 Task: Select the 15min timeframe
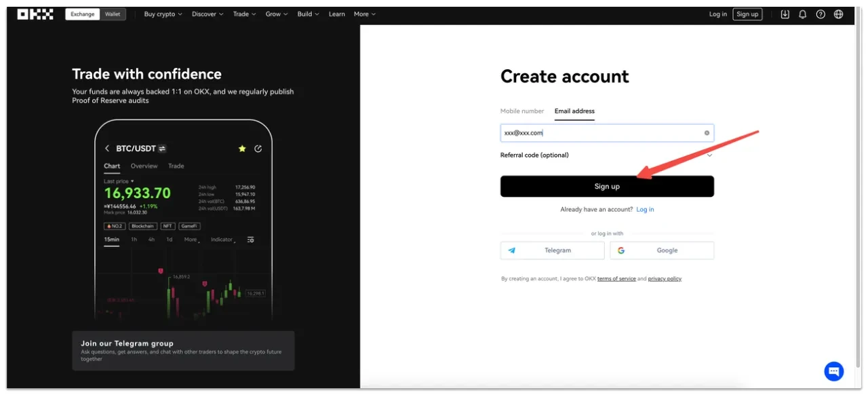point(111,240)
